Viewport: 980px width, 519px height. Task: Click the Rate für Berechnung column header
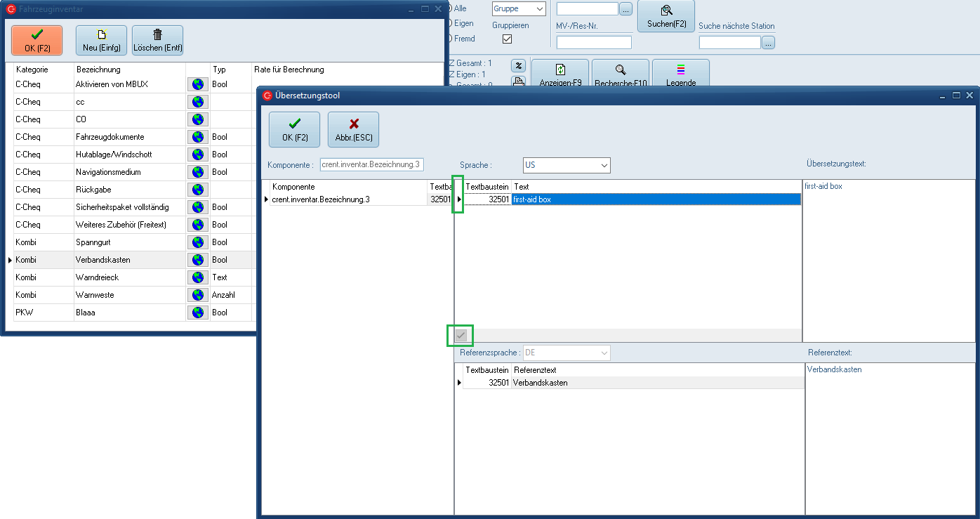[289, 70]
